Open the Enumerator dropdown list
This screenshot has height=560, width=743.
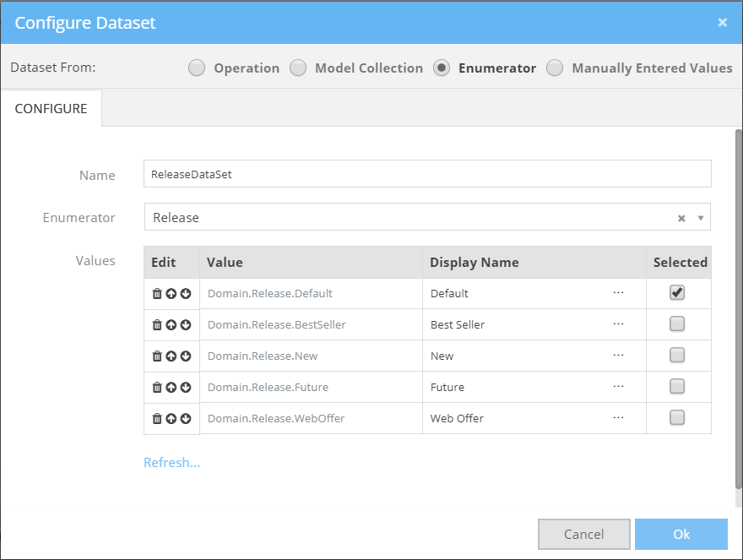tap(700, 217)
